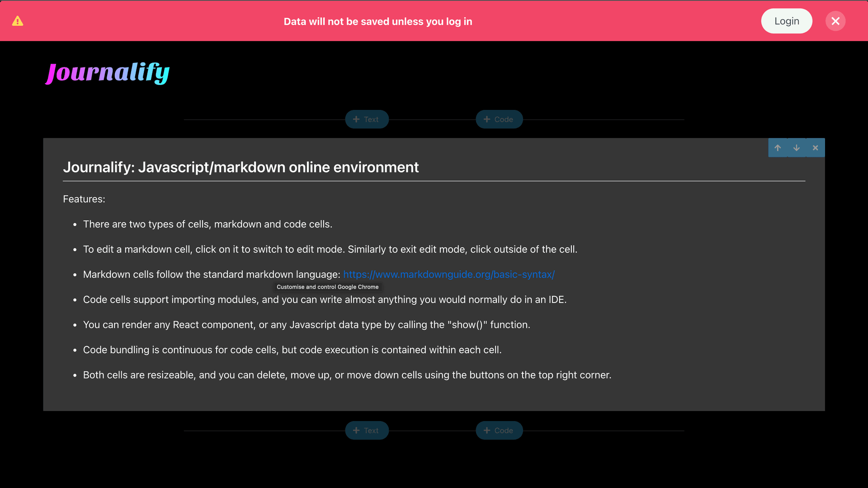Add a Text cell below the cell
Viewport: 868px width, 488px height.
(x=367, y=431)
